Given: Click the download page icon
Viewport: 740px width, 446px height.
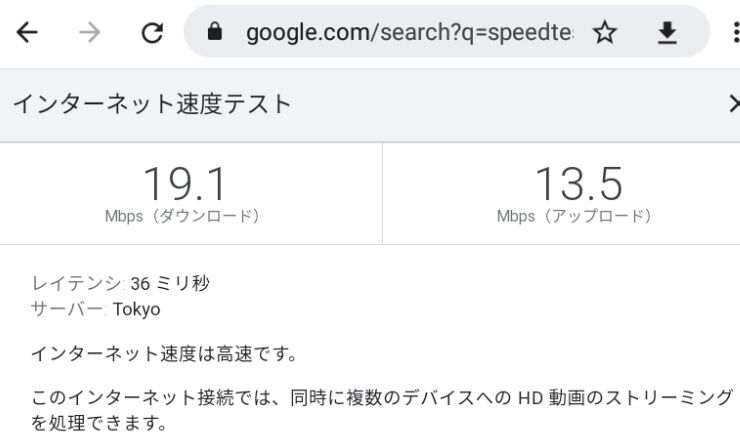Looking at the screenshot, I should click(666, 33).
